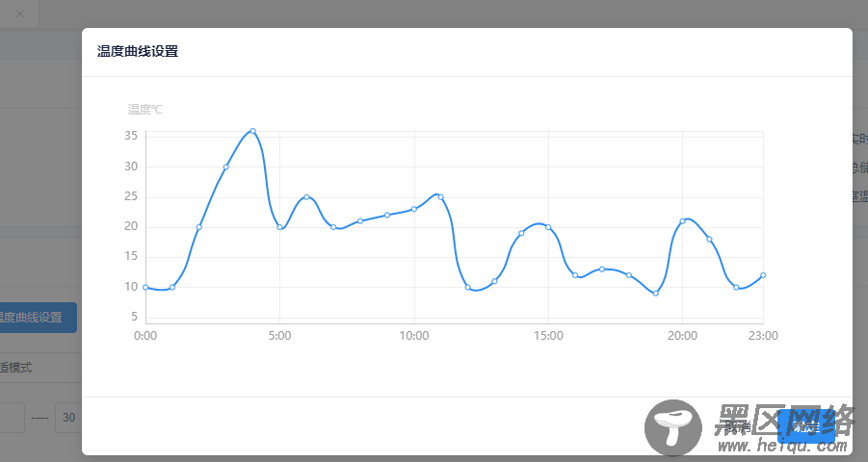This screenshot has width=868, height=462.
Task: Click the tab close X icon at top-left
Action: [x=20, y=13]
